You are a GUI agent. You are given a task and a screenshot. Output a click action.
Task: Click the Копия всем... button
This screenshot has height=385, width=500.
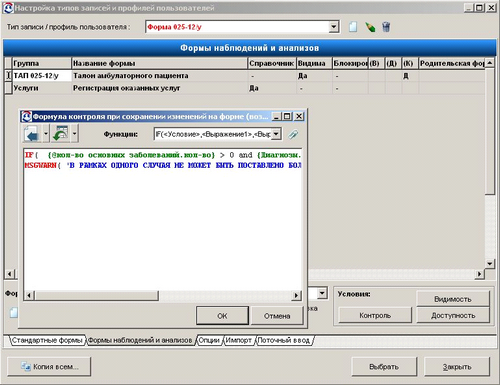49,367
